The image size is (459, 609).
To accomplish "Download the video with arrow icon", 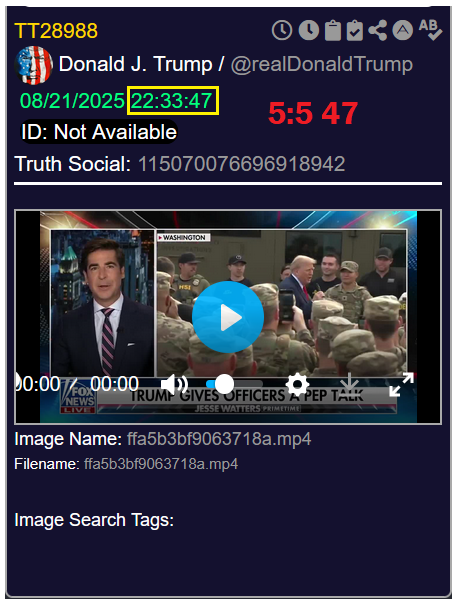I will click(349, 384).
